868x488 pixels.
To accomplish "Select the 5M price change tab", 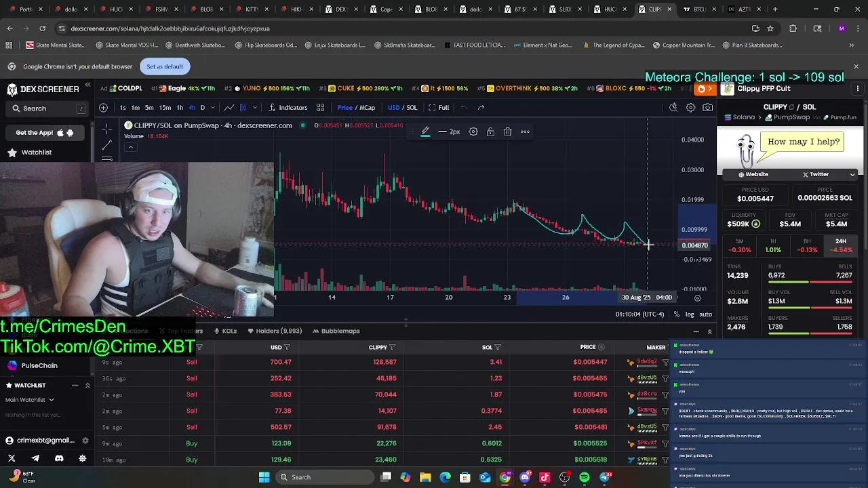I will (x=739, y=245).
